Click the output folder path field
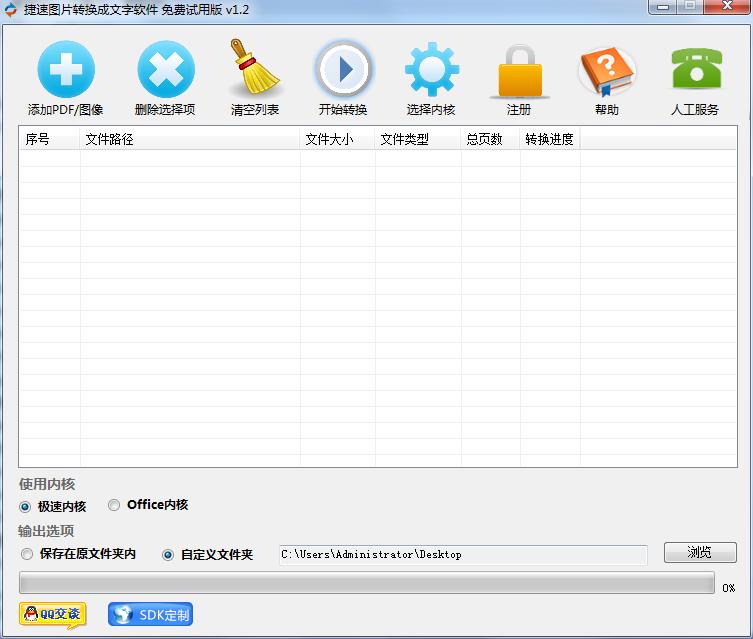 click(x=463, y=555)
